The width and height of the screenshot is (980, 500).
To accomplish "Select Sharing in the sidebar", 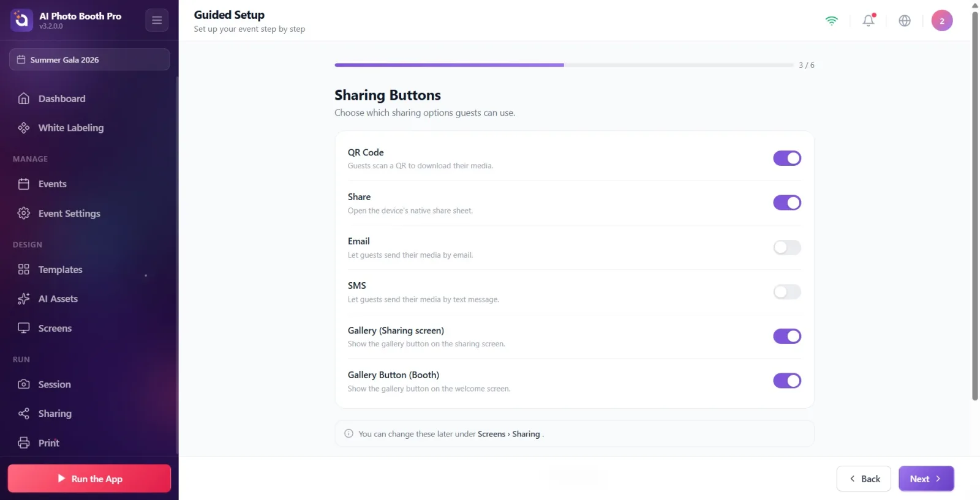I will coord(89,414).
